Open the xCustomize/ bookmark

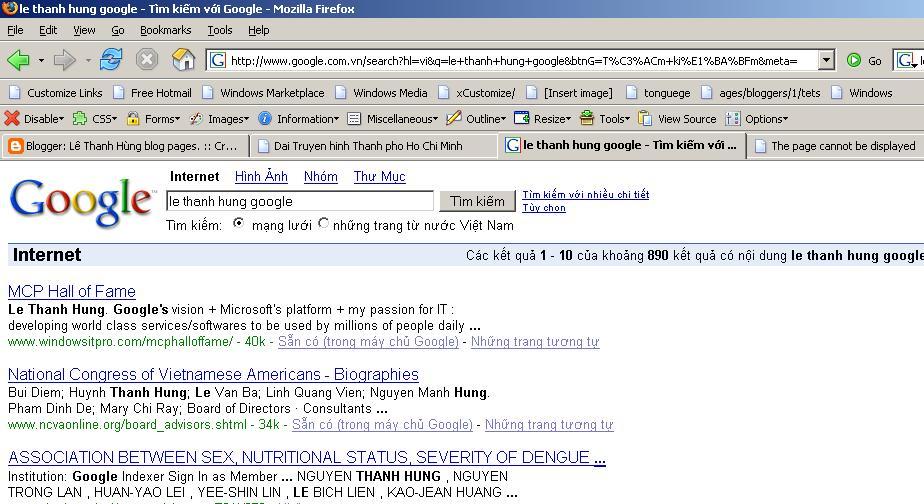(x=476, y=93)
